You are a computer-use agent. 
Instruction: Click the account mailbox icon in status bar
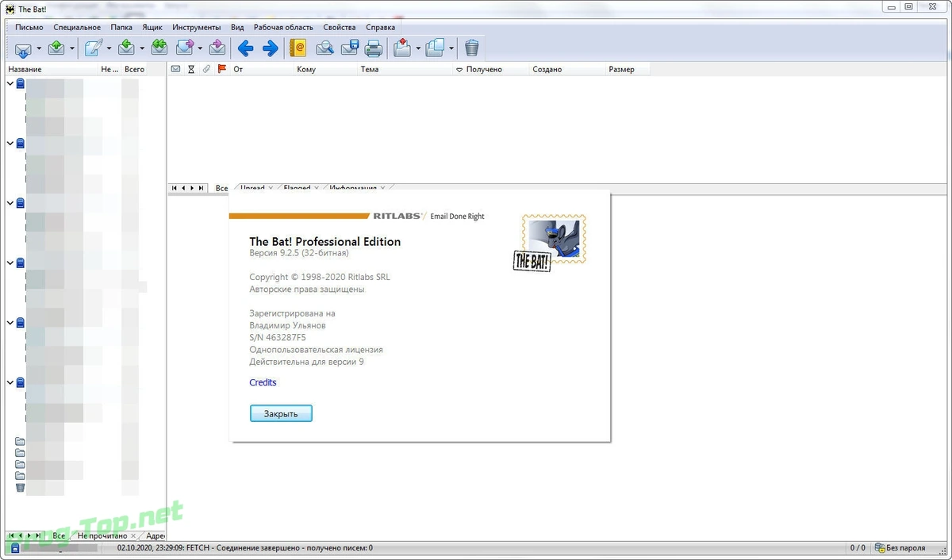[14, 548]
